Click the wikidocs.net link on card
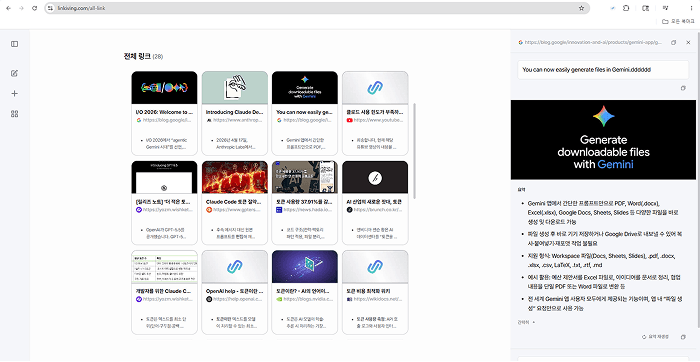 [x=379, y=299]
